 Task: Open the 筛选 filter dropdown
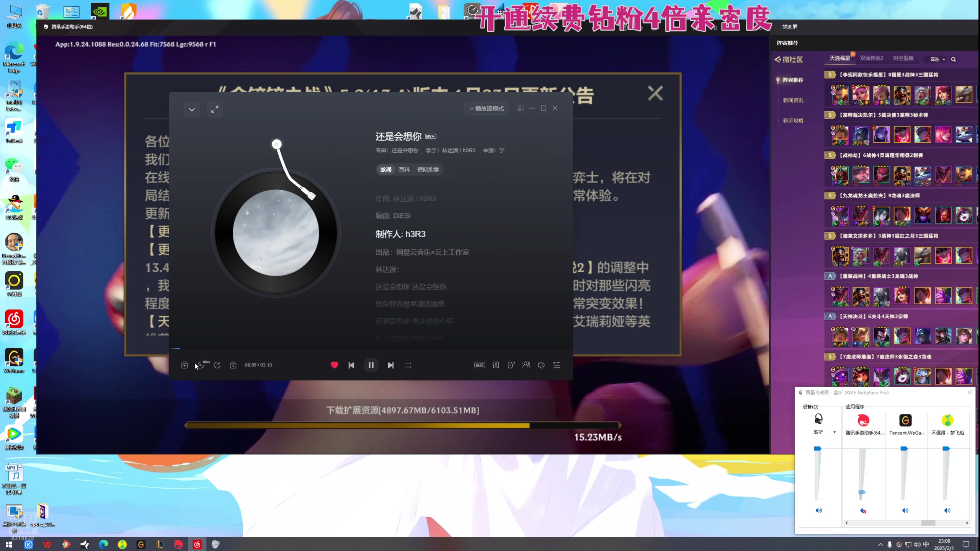pyautogui.click(x=938, y=59)
